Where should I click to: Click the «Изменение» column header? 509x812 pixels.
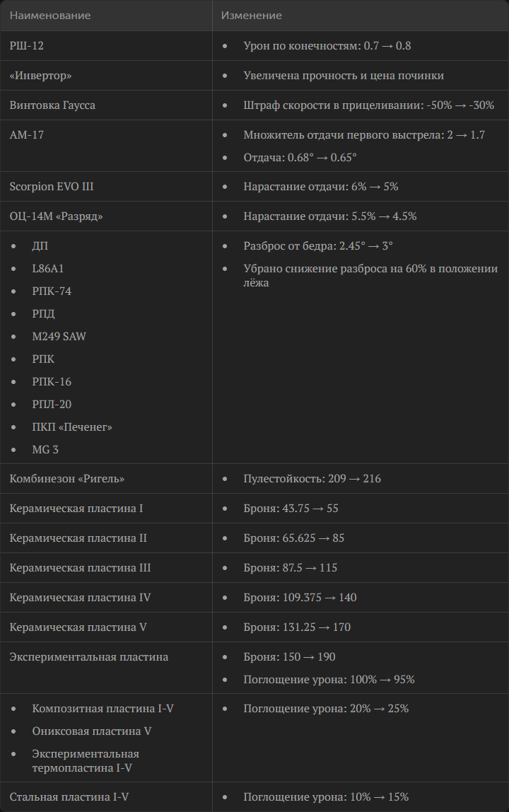click(x=252, y=16)
